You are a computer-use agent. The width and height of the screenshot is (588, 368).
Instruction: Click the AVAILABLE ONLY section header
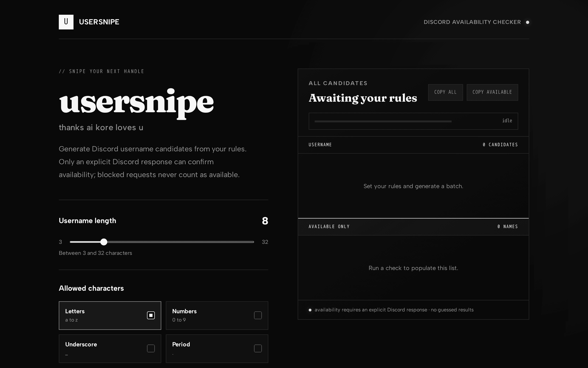[x=329, y=227]
